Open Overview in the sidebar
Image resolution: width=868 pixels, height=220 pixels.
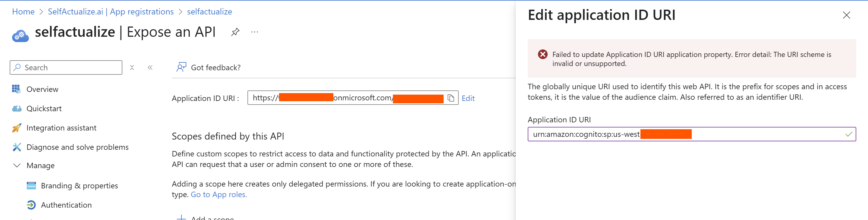coord(42,89)
